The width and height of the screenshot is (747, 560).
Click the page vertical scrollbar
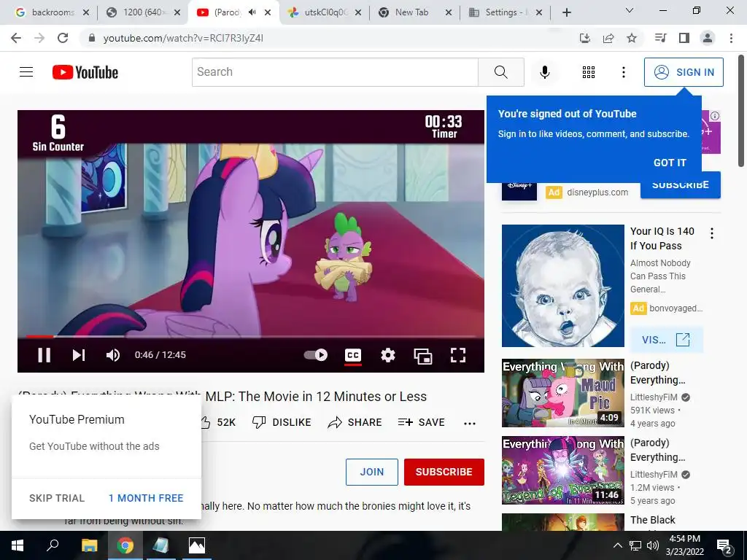tap(741, 111)
